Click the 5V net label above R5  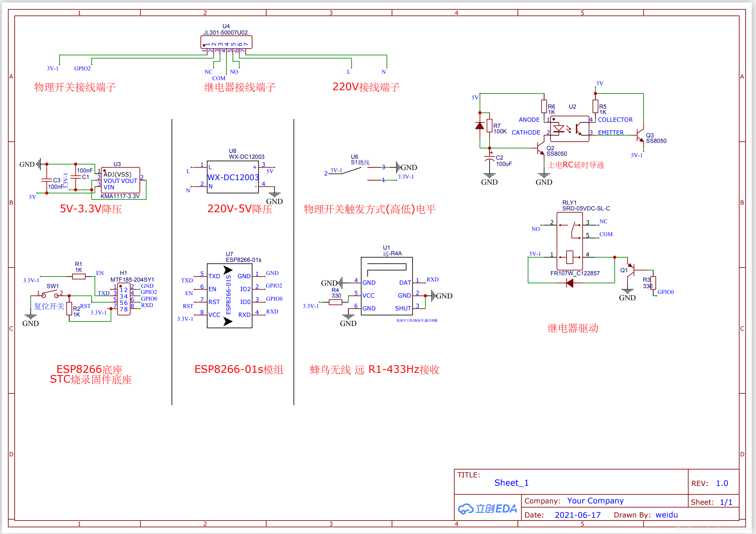pos(600,83)
